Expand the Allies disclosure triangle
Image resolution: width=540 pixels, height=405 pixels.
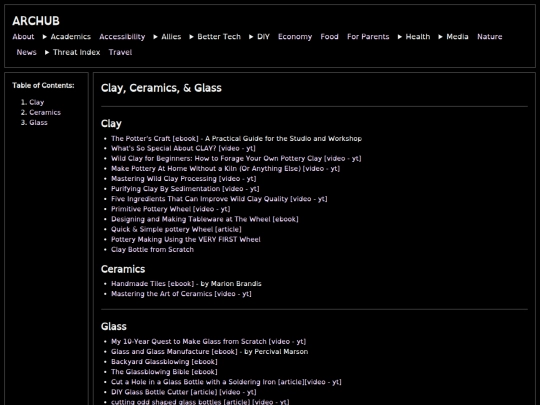tap(156, 37)
